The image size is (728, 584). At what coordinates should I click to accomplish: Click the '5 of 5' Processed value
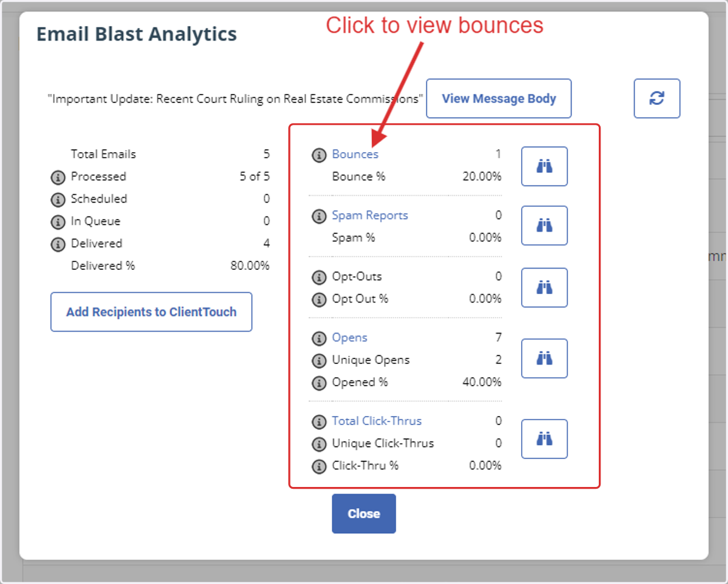[255, 176]
